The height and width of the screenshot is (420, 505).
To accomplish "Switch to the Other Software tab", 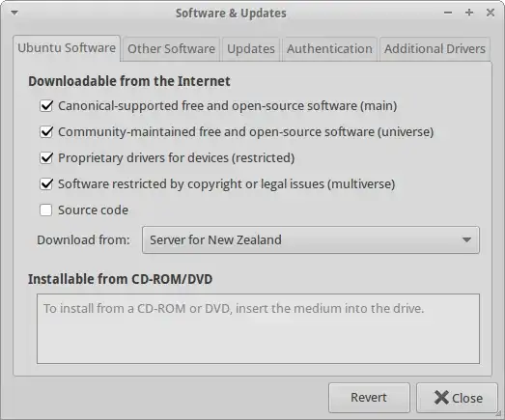I will pyautogui.click(x=171, y=49).
